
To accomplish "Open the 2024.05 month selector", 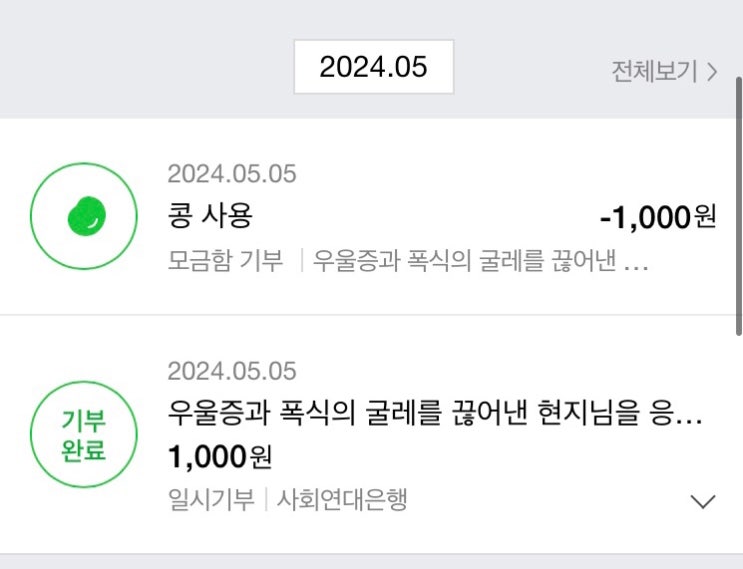I will (x=373, y=67).
